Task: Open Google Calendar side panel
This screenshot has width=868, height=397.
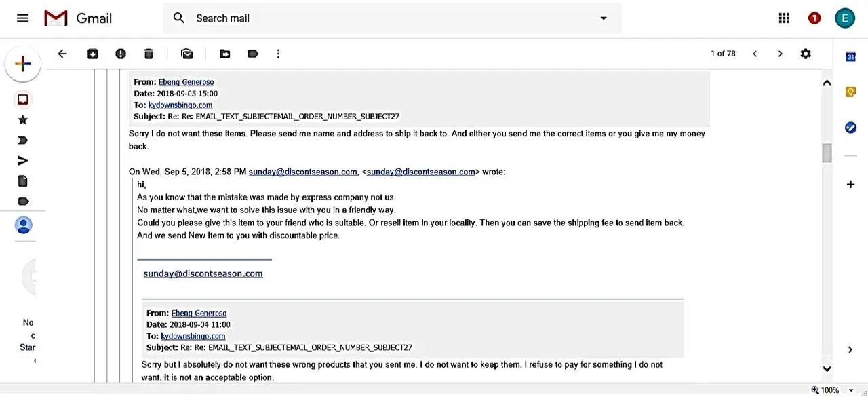Action: [x=850, y=57]
